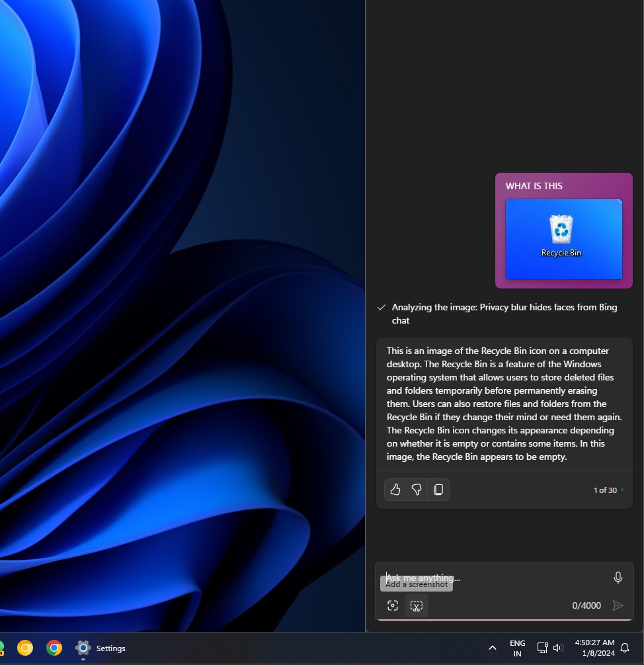
Task: Open Settings from the taskbar
Action: click(x=83, y=648)
